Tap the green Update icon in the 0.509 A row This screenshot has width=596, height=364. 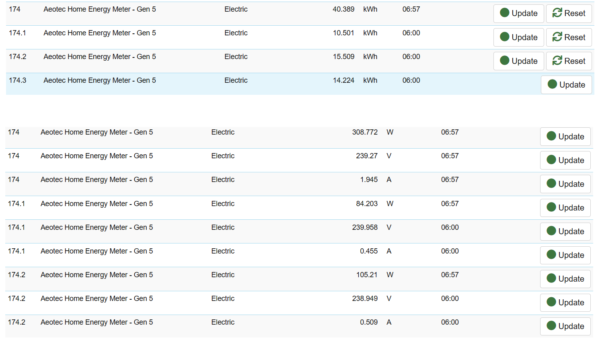pyautogui.click(x=551, y=326)
